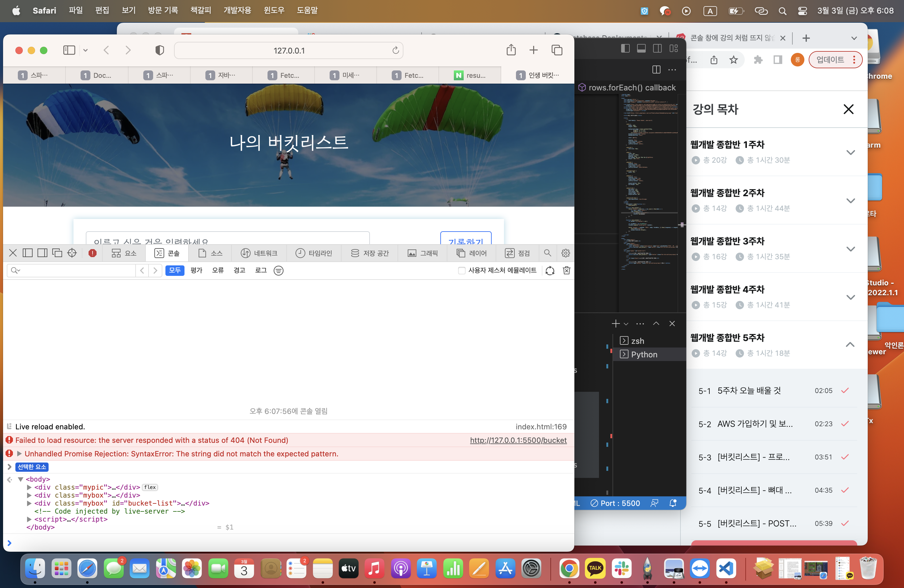The image size is (904, 588).
Task: Open the 네트워크 inspector tab
Action: point(259,253)
